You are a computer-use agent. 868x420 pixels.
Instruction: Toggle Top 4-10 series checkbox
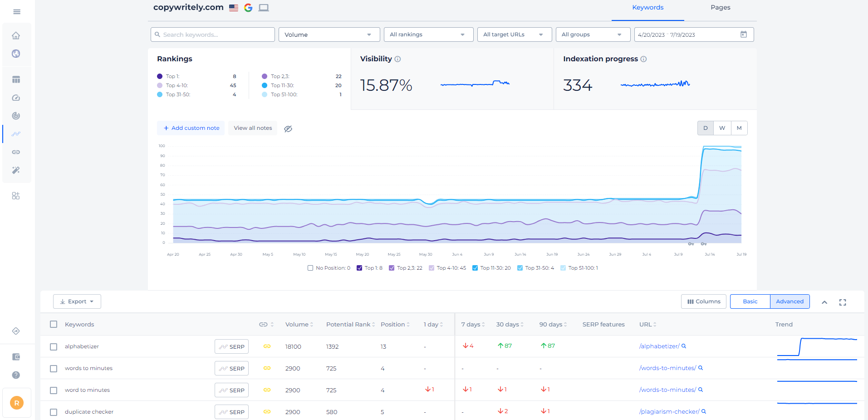(432, 268)
